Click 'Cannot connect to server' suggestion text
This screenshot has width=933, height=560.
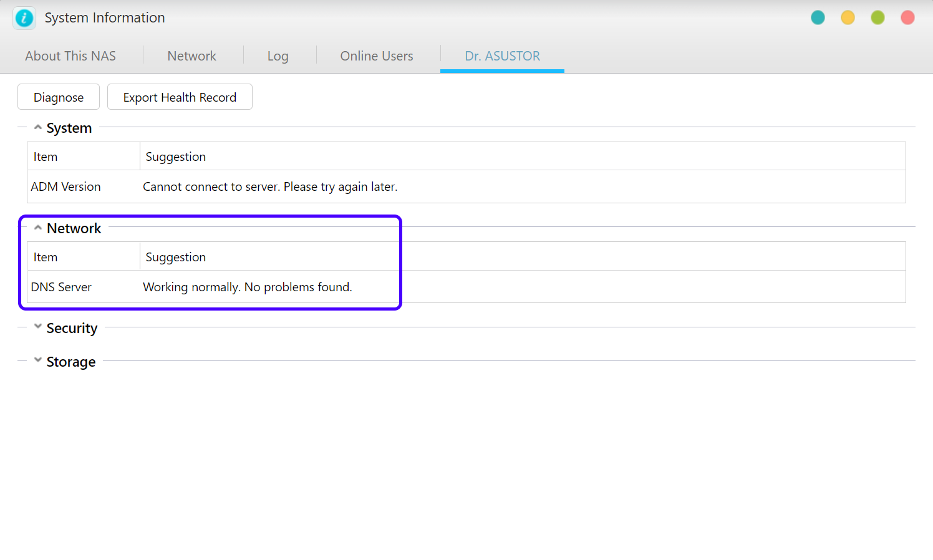[x=270, y=186]
